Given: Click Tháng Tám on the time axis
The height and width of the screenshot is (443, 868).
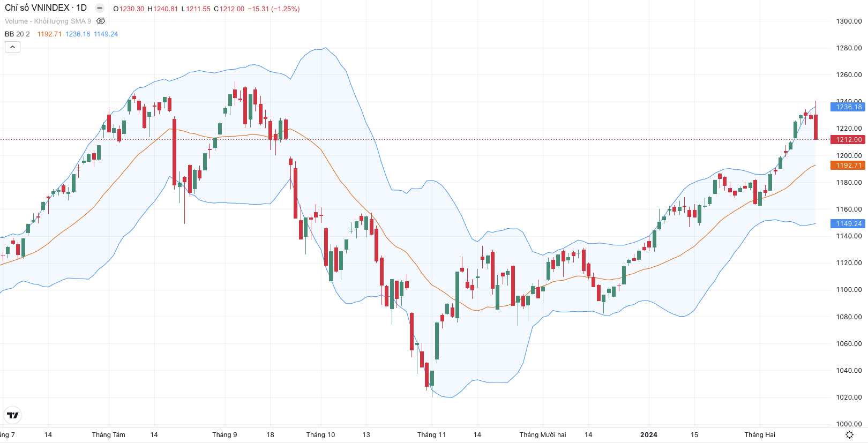Looking at the screenshot, I should click(x=108, y=435).
